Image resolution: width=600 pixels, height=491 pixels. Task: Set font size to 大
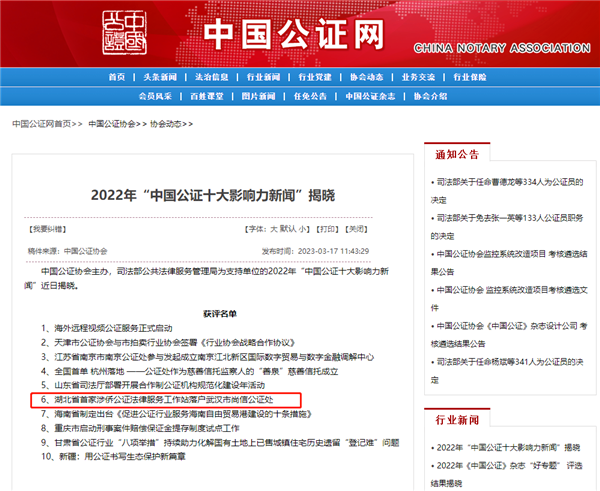(x=274, y=229)
